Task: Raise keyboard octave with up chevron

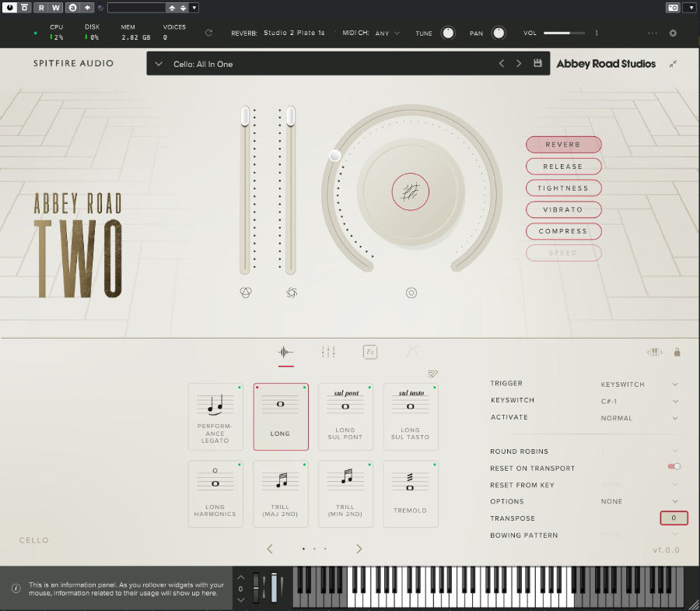Action: click(x=240, y=578)
